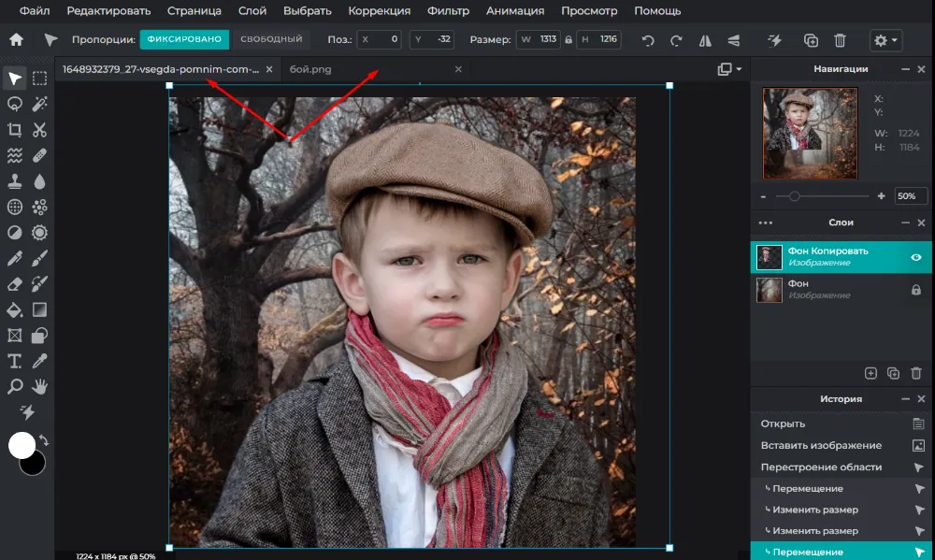Toggle the lock on the Фон layer

coord(916,290)
